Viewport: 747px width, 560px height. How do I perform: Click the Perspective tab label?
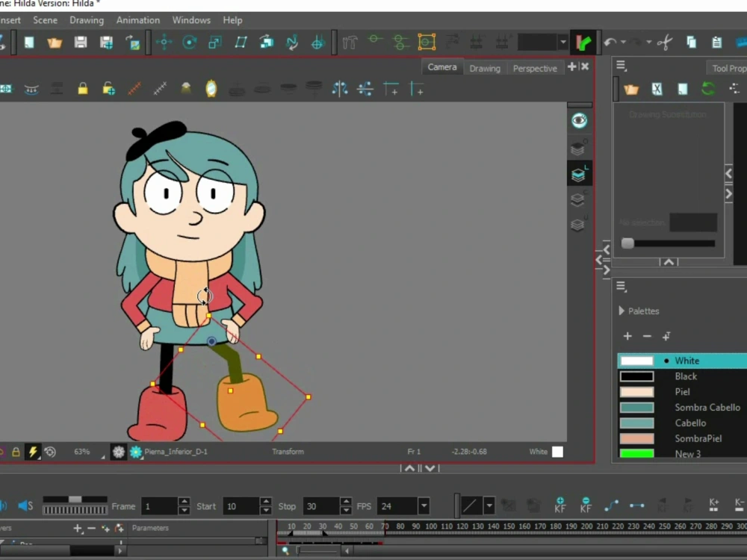pos(535,68)
